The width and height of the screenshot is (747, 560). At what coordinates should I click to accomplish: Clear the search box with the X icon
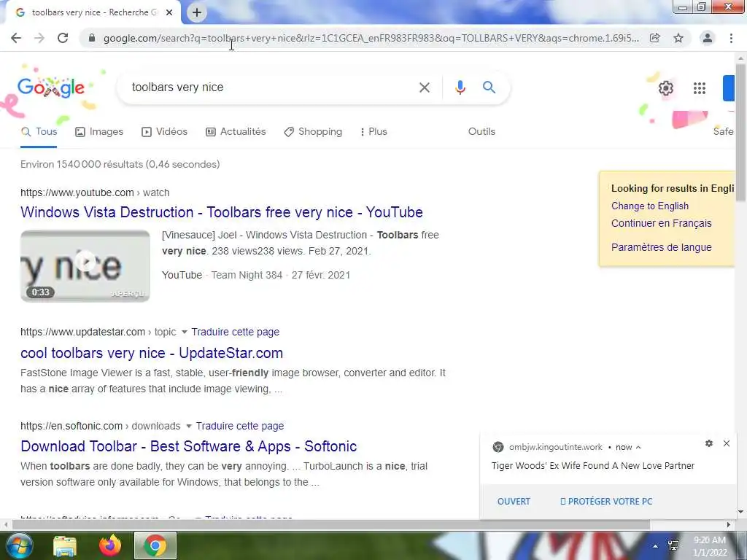425,87
